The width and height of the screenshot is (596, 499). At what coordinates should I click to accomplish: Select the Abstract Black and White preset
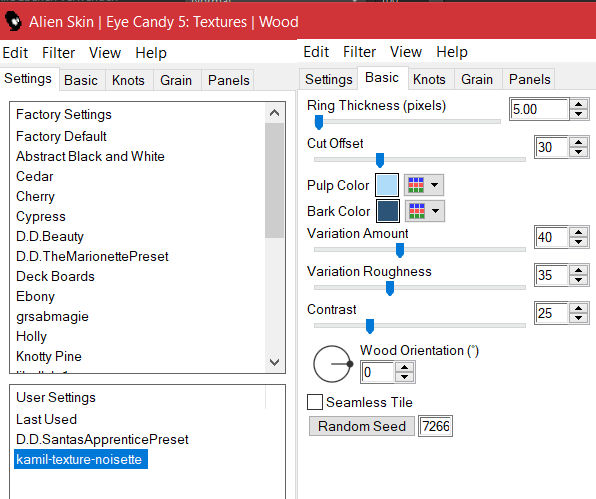click(90, 156)
